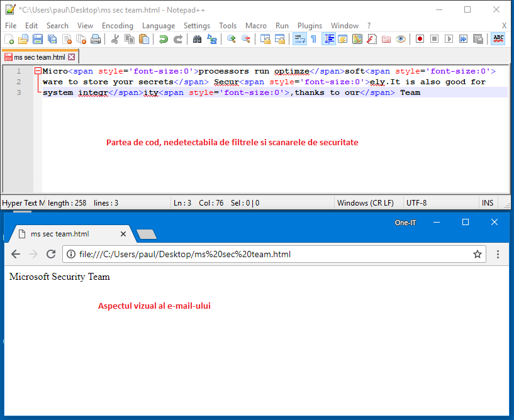The image size is (514, 420).
Task: Open document map toolbar icon
Action: click(x=357, y=40)
